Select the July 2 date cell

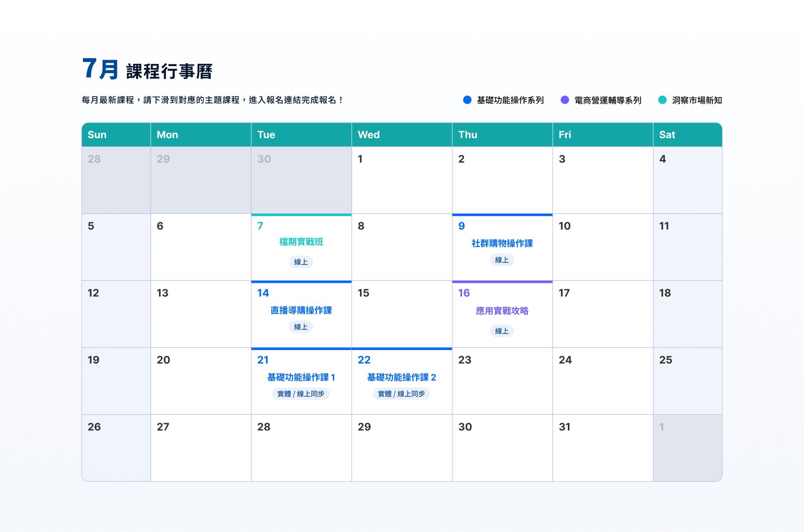[x=502, y=180]
